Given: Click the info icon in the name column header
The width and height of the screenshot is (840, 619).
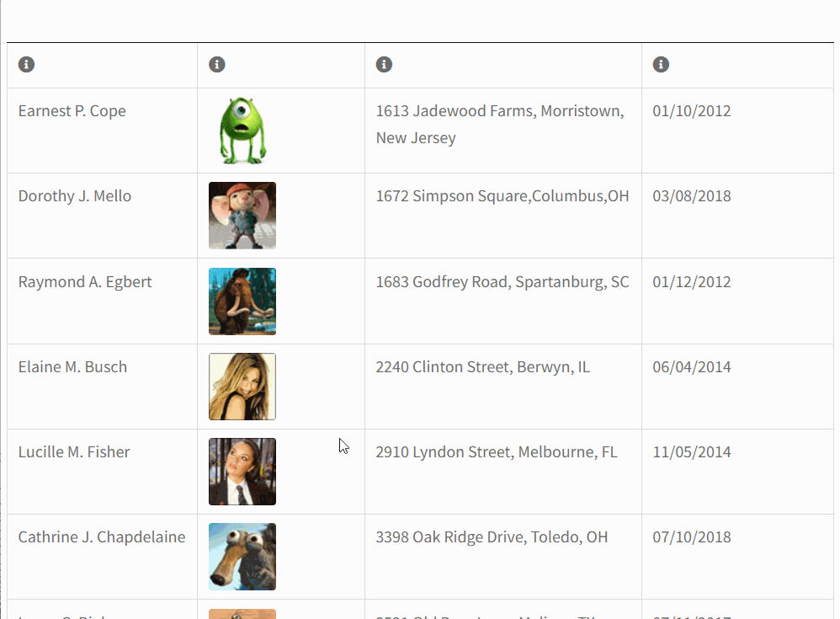Looking at the screenshot, I should pos(26,64).
